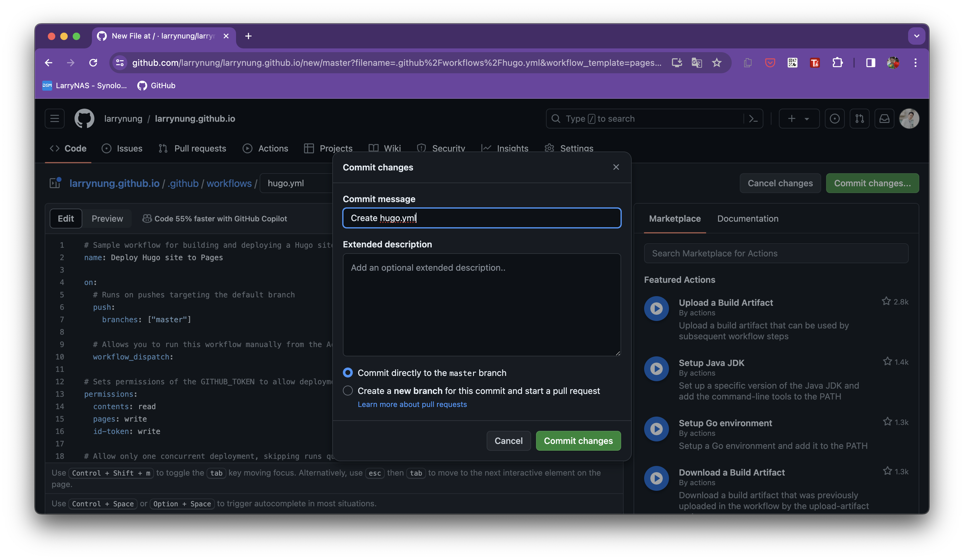This screenshot has height=560, width=964.
Task: Click the site information icon in address bar
Action: point(120,63)
